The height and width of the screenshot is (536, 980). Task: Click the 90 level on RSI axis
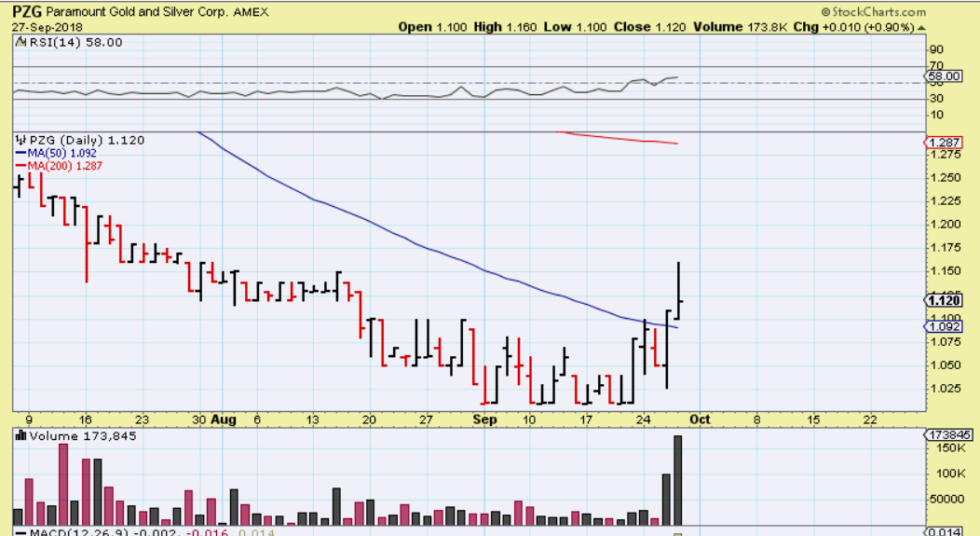tap(936, 50)
